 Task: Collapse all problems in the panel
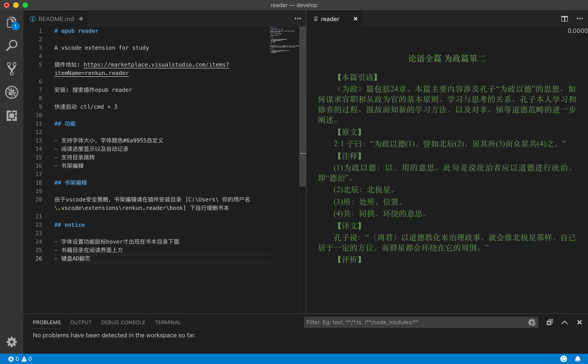coord(550,322)
